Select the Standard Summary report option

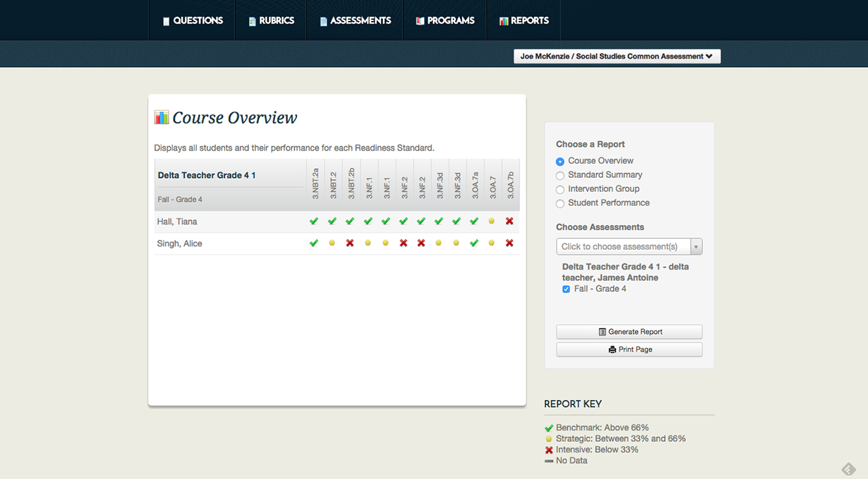tap(560, 175)
